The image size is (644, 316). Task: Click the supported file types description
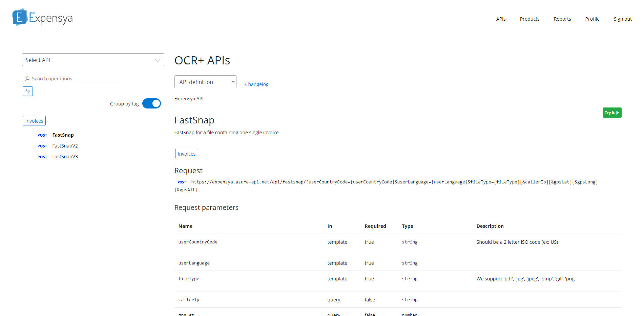point(526,279)
